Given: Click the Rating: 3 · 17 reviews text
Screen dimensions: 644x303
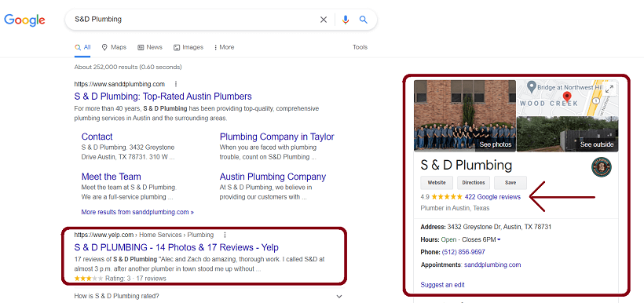Looking at the screenshot, I should pyautogui.click(x=136, y=279).
